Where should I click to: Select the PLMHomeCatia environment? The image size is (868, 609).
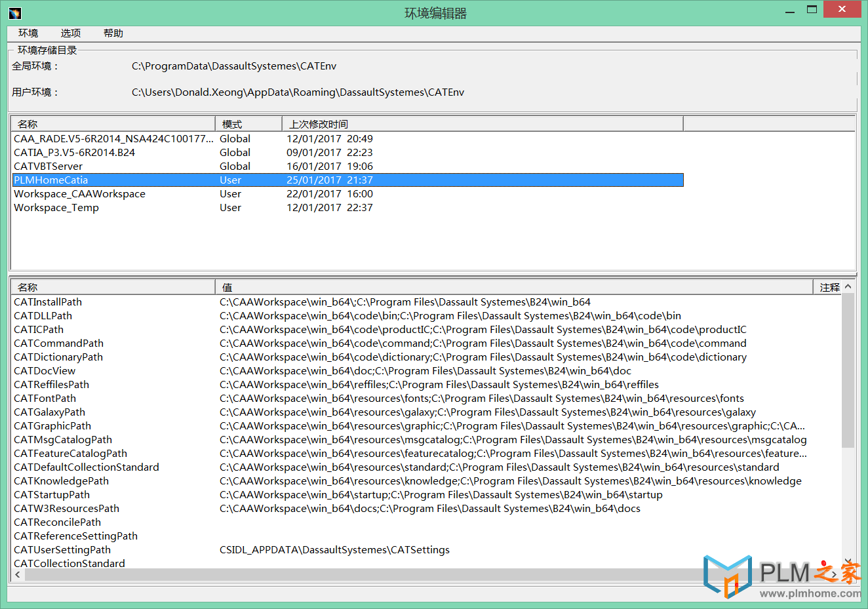[x=347, y=180]
